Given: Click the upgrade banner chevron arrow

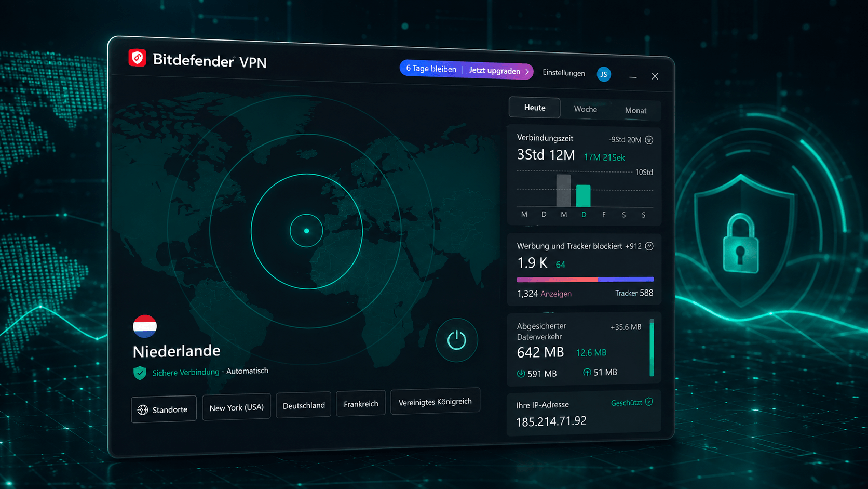Looking at the screenshot, I should pyautogui.click(x=527, y=72).
